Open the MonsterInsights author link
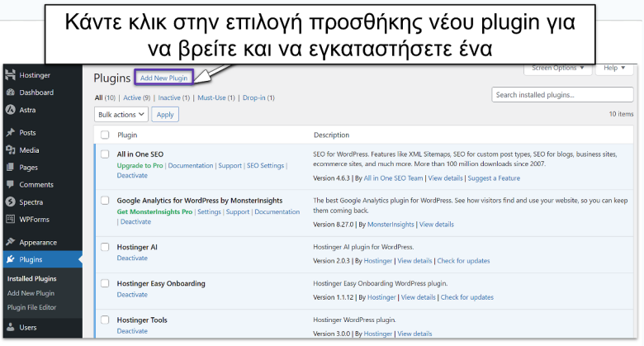 click(391, 225)
